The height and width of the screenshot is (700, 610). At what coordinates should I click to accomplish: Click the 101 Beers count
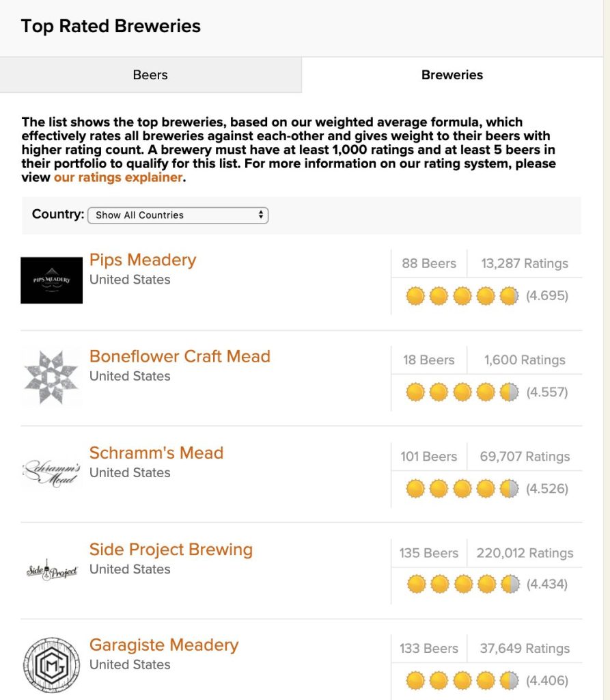429,457
